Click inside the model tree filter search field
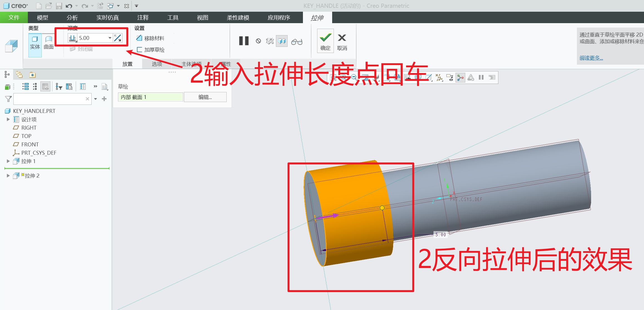644x310 pixels. point(50,99)
